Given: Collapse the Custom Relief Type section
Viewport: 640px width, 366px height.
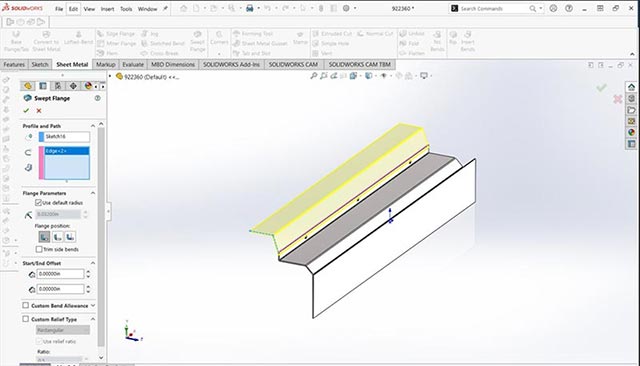Looking at the screenshot, I should click(93, 319).
